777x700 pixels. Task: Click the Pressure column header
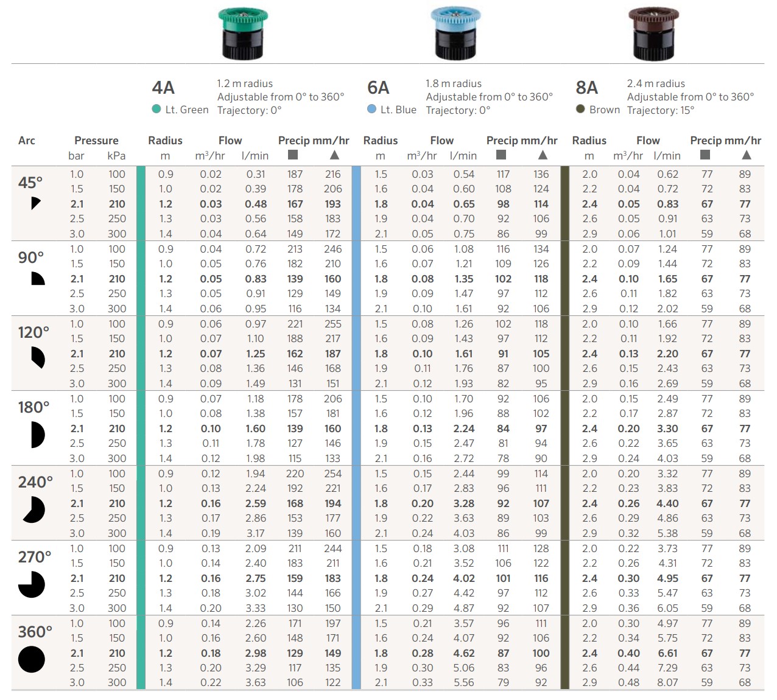coord(96,141)
